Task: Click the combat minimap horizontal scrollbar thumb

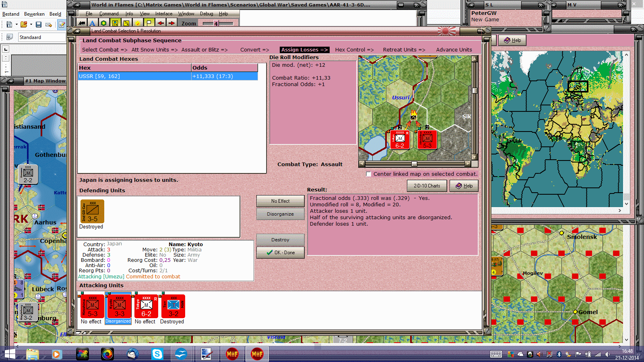Action: 414,164
